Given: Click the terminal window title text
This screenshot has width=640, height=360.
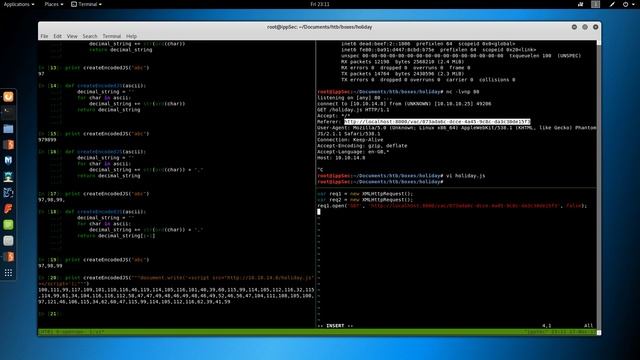Looking at the screenshot, I should pos(320,27).
